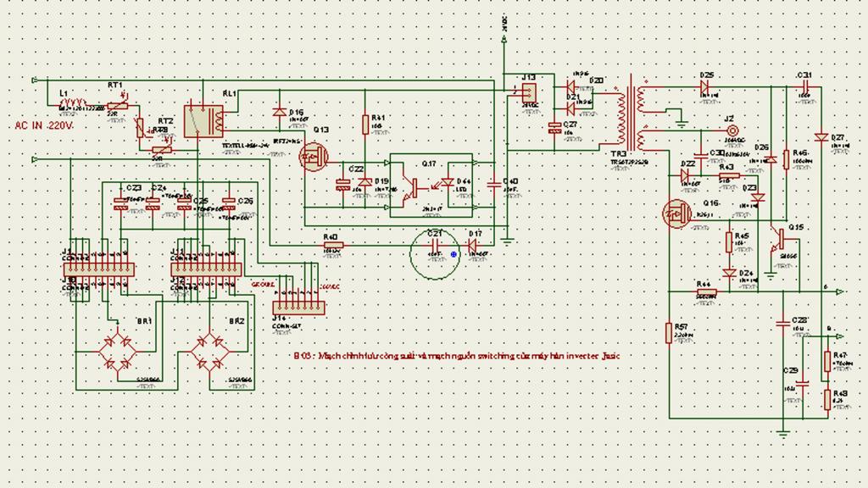Select the DZ2 diode

(685, 175)
